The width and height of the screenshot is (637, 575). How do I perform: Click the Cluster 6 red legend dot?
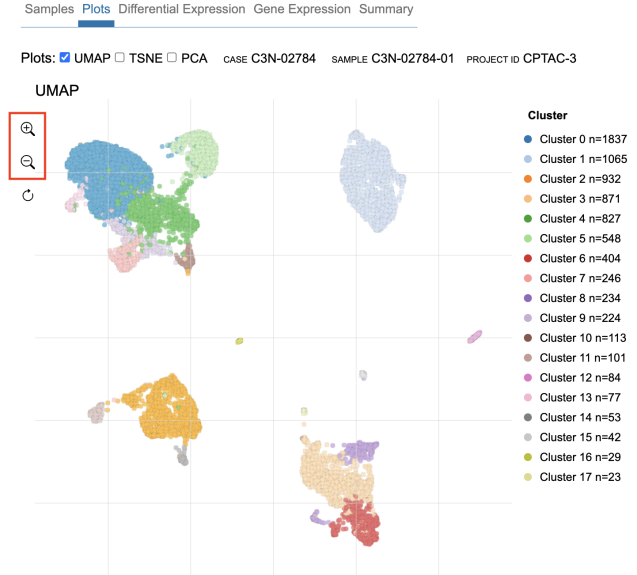point(527,258)
